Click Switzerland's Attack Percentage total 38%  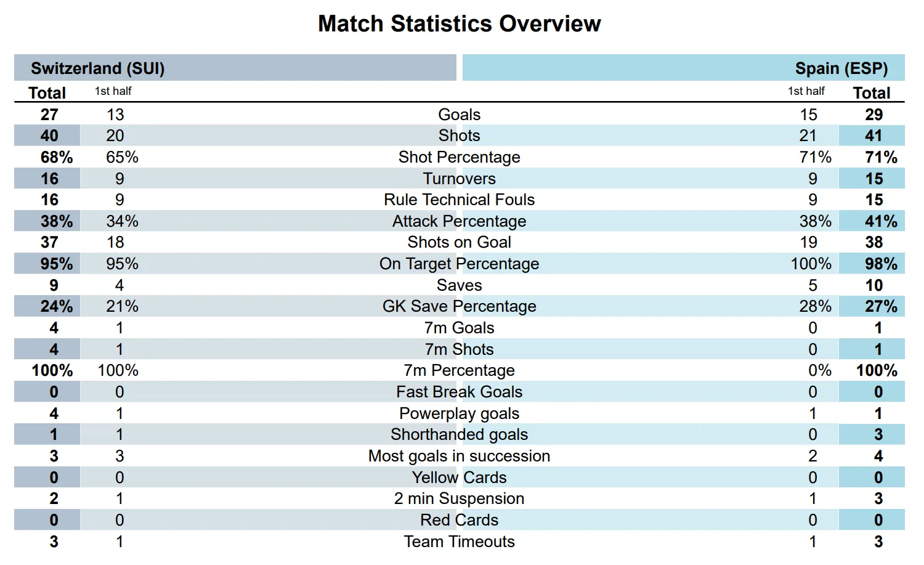(x=56, y=221)
